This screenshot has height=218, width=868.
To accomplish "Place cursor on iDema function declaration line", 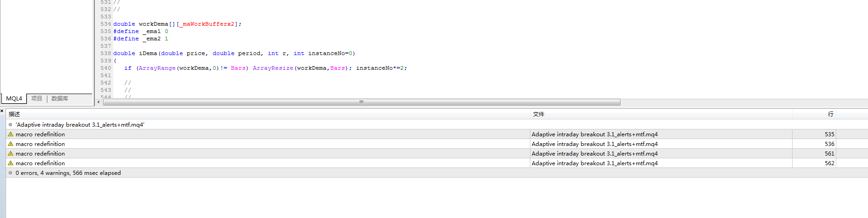I will (x=234, y=54).
